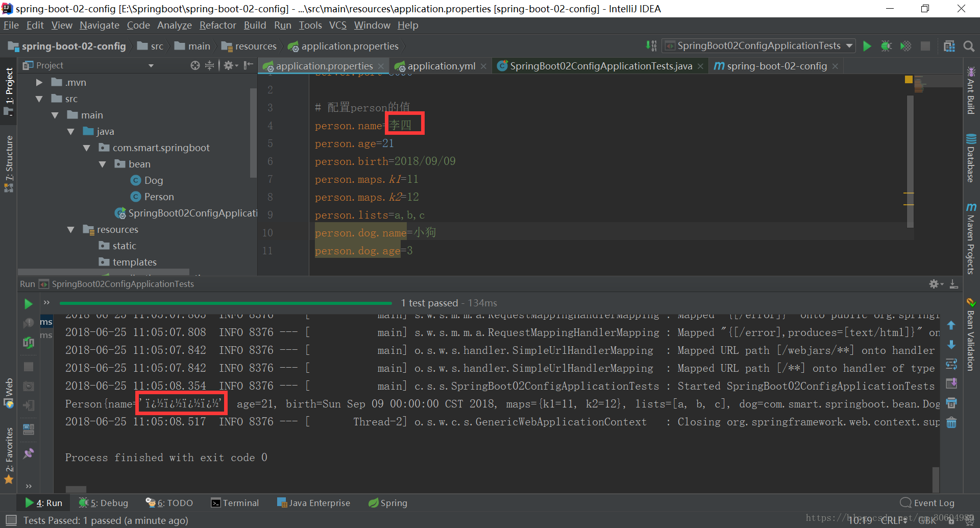
Task: Click the Exit icon in the Run panel
Action: [x=29, y=405]
